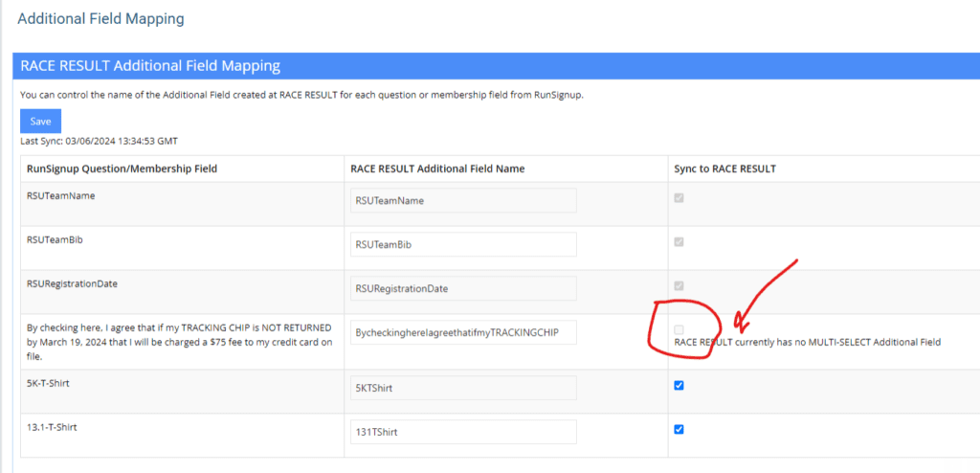Edit the 5KTShirt field name input
This screenshot has height=473, width=980.
click(x=463, y=389)
